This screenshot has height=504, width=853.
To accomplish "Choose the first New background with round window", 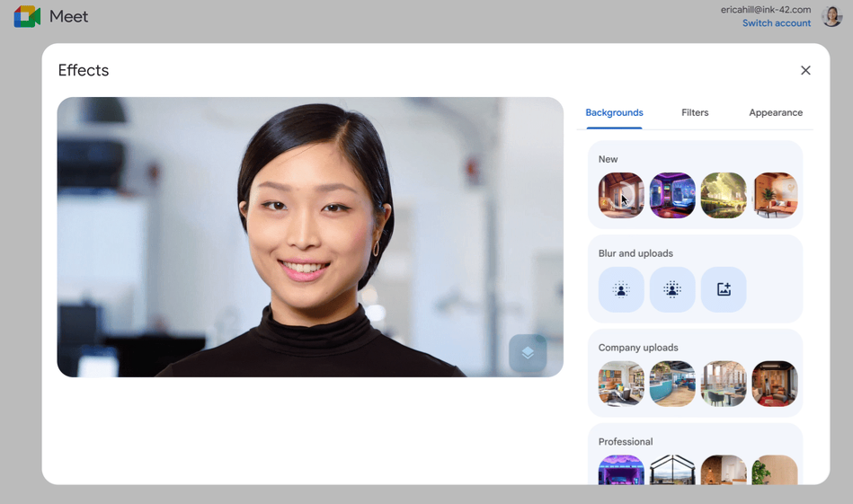I will [x=621, y=195].
